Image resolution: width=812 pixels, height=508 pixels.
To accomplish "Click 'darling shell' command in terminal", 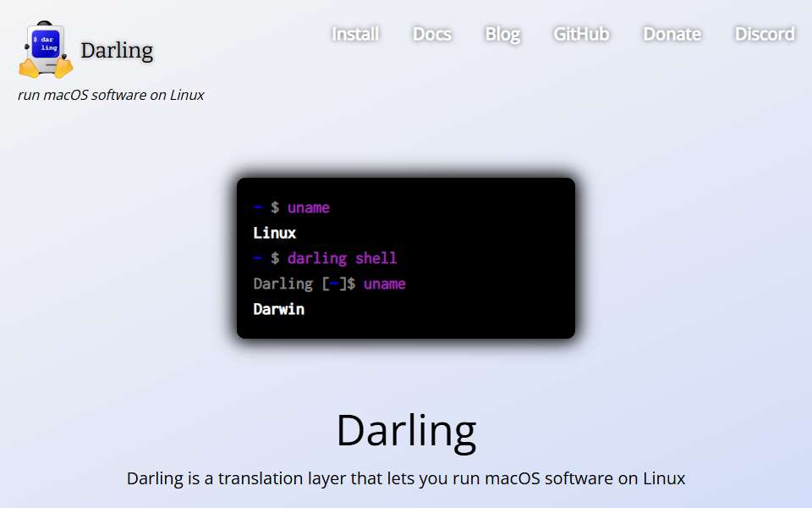I will tap(343, 259).
